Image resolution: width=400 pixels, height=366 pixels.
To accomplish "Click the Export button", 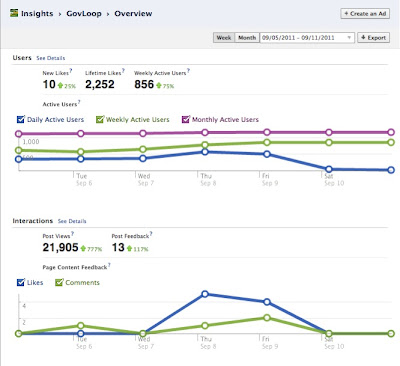I will [373, 38].
